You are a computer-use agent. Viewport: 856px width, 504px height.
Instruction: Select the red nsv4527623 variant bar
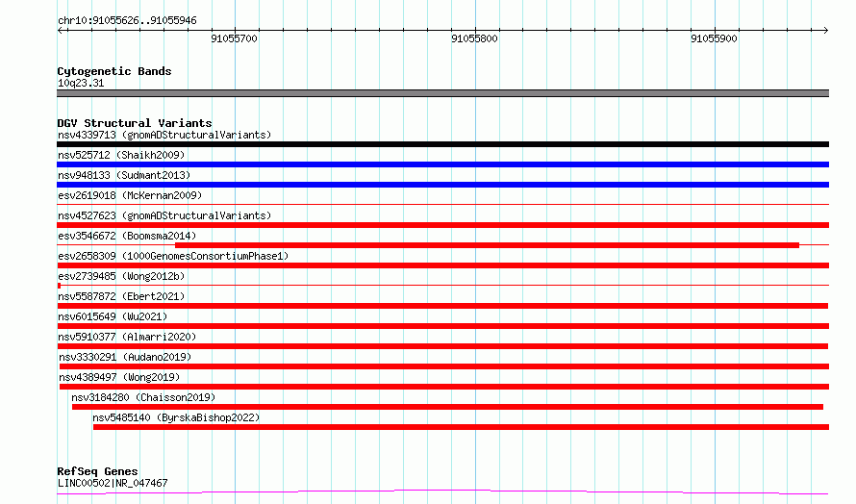click(442, 225)
